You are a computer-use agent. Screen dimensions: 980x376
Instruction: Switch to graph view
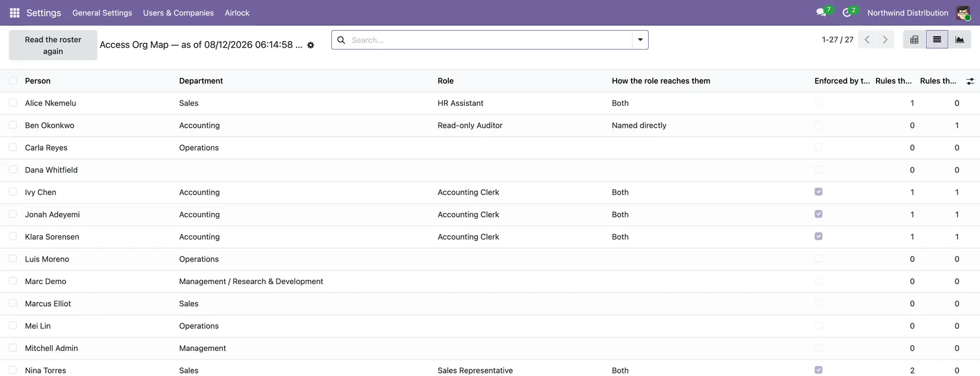(960, 40)
